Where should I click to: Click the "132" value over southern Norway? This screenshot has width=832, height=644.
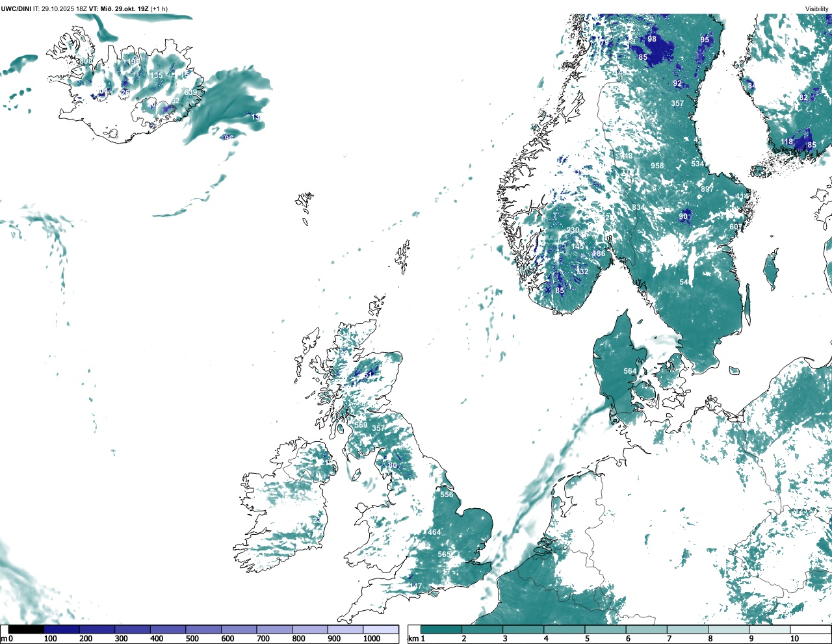point(582,272)
